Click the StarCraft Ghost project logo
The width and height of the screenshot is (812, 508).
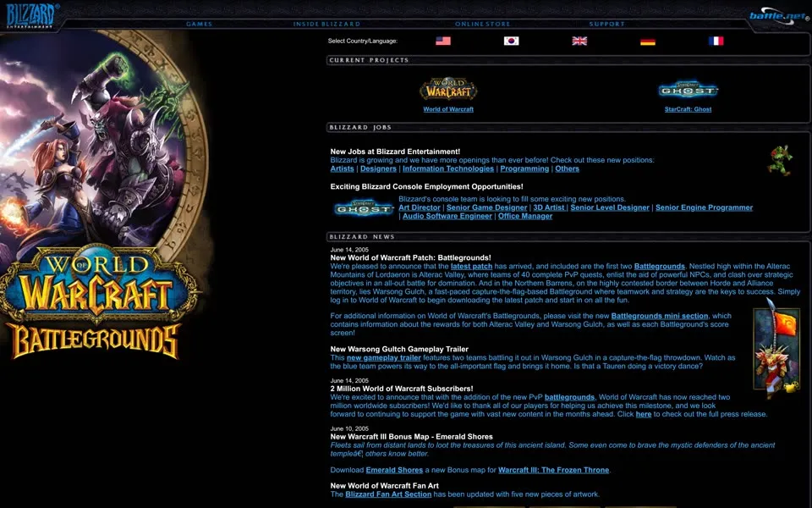coord(689,91)
